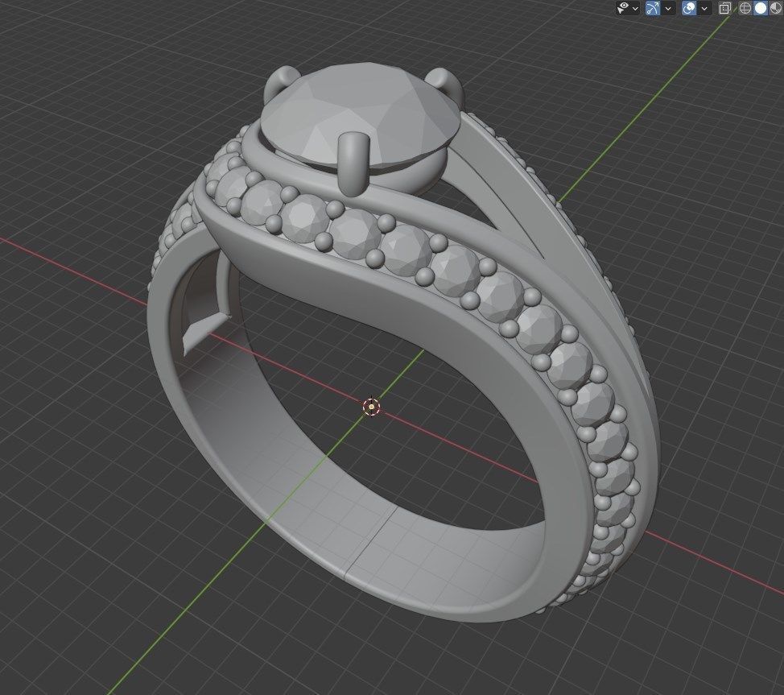Select solid viewport shading mode

761,8
